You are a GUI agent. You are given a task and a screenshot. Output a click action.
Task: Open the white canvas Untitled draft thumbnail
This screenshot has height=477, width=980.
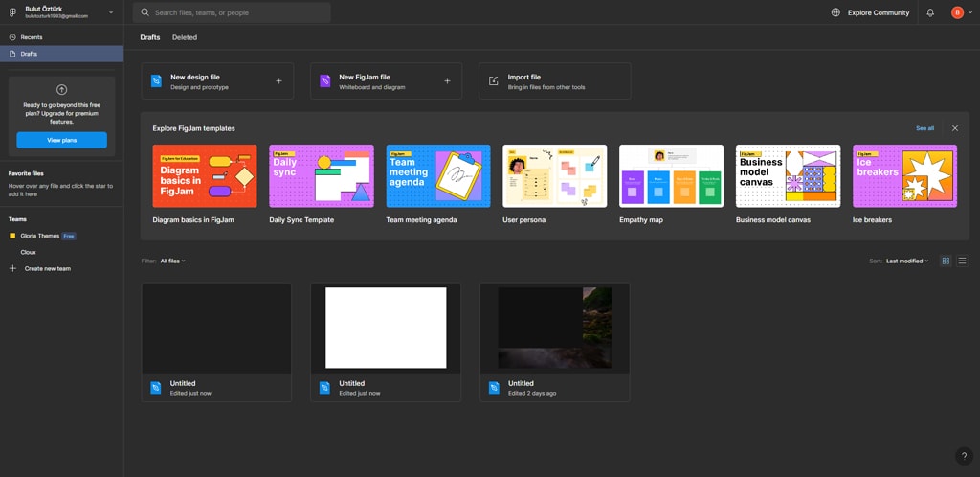point(386,329)
